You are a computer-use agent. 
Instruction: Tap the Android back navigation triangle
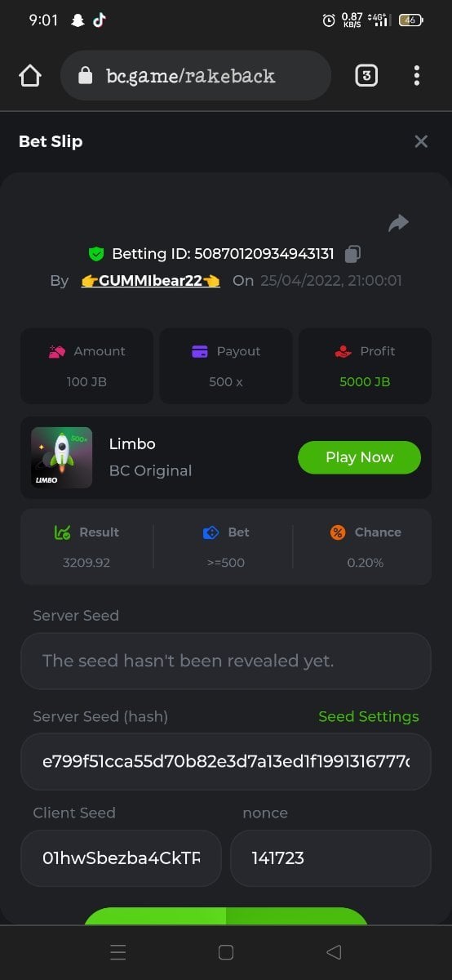333,952
